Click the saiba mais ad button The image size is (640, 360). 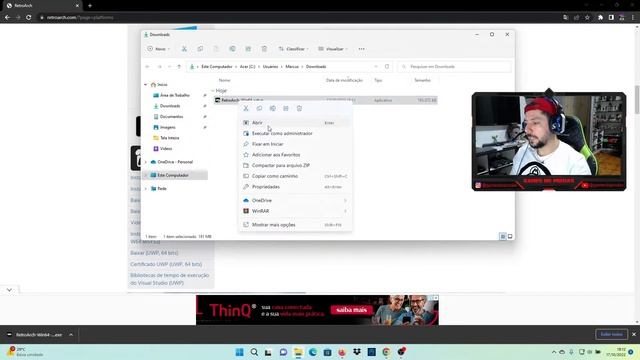click(351, 310)
